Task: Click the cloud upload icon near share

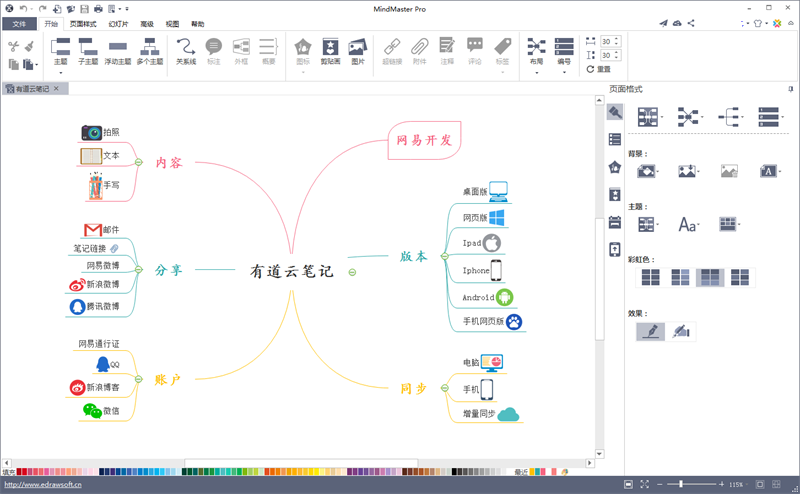Action: click(677, 23)
